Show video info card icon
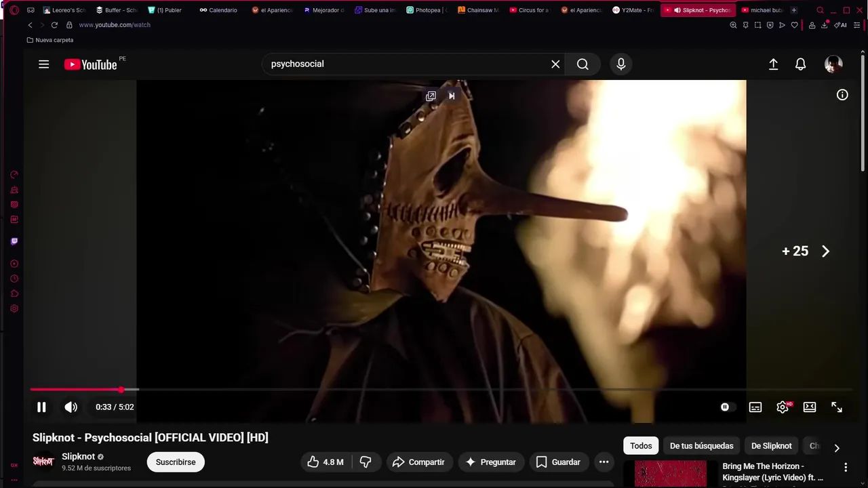This screenshot has height=488, width=868. click(x=842, y=95)
